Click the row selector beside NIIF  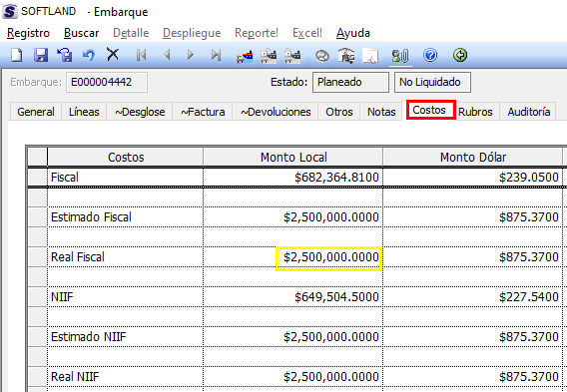[x=38, y=297]
